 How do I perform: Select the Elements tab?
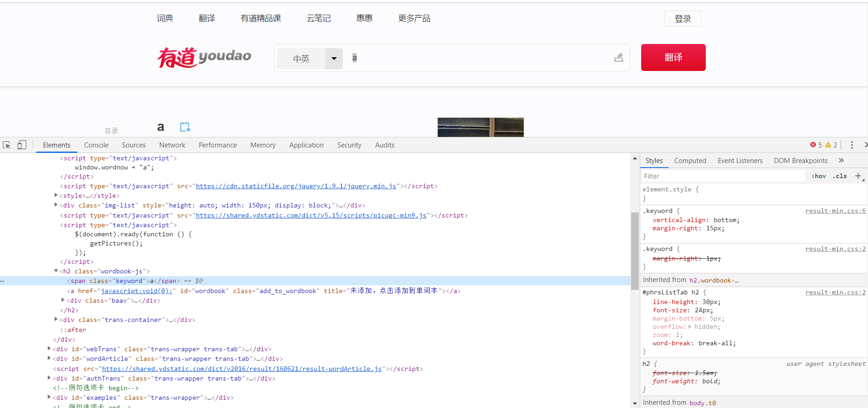click(57, 145)
